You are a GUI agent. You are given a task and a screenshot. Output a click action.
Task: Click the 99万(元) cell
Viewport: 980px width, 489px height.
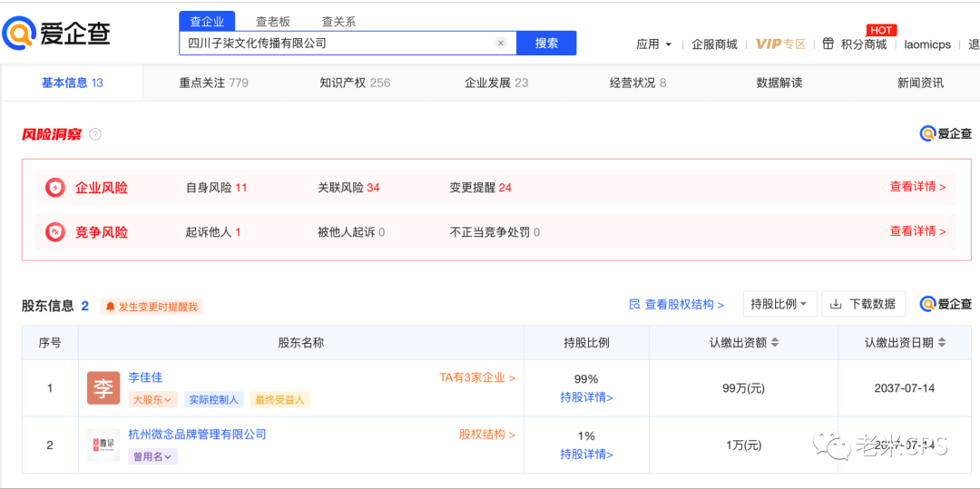pos(743,388)
